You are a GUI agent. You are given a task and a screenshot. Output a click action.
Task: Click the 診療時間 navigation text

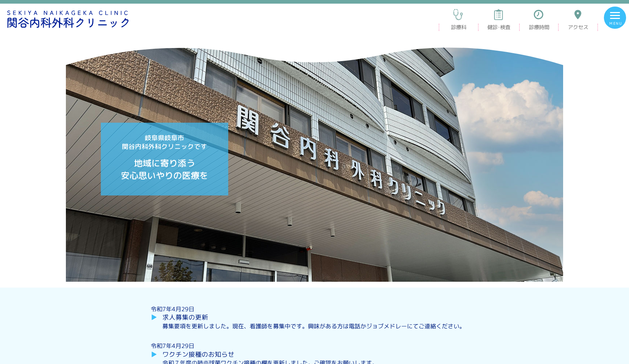click(x=539, y=27)
